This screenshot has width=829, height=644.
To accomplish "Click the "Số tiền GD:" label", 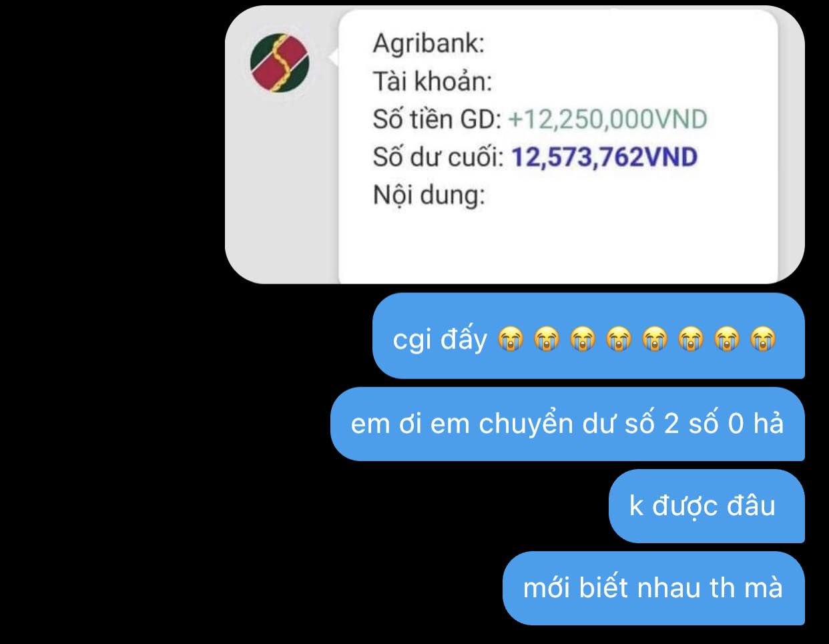I will coord(437,119).
